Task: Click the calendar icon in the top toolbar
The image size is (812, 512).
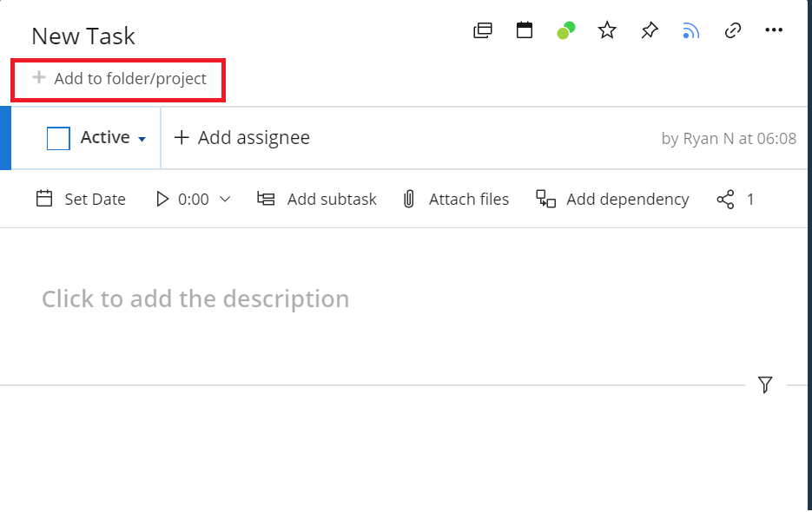Action: pos(525,31)
